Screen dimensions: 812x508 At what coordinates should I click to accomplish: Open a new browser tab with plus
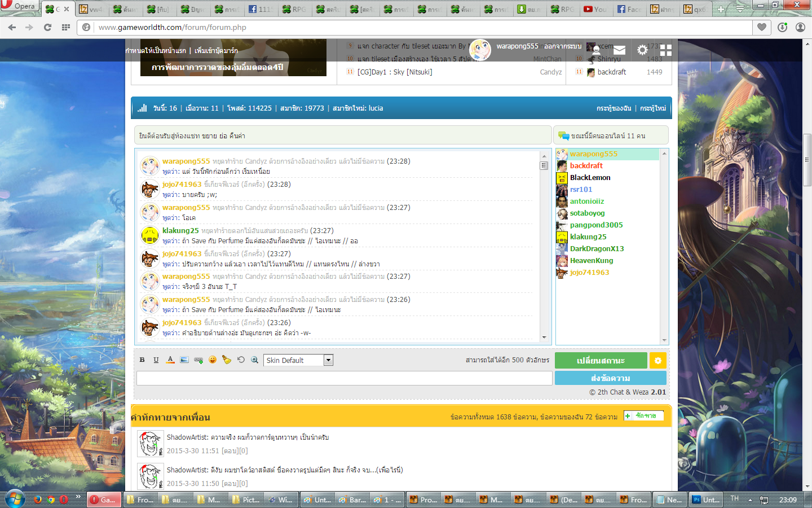(x=721, y=9)
